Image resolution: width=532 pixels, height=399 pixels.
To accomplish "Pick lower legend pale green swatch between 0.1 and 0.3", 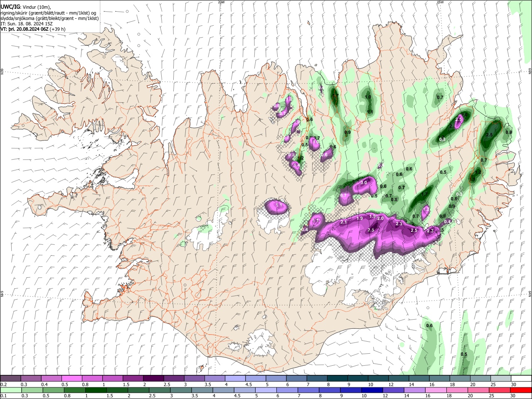I will tap(11, 389).
